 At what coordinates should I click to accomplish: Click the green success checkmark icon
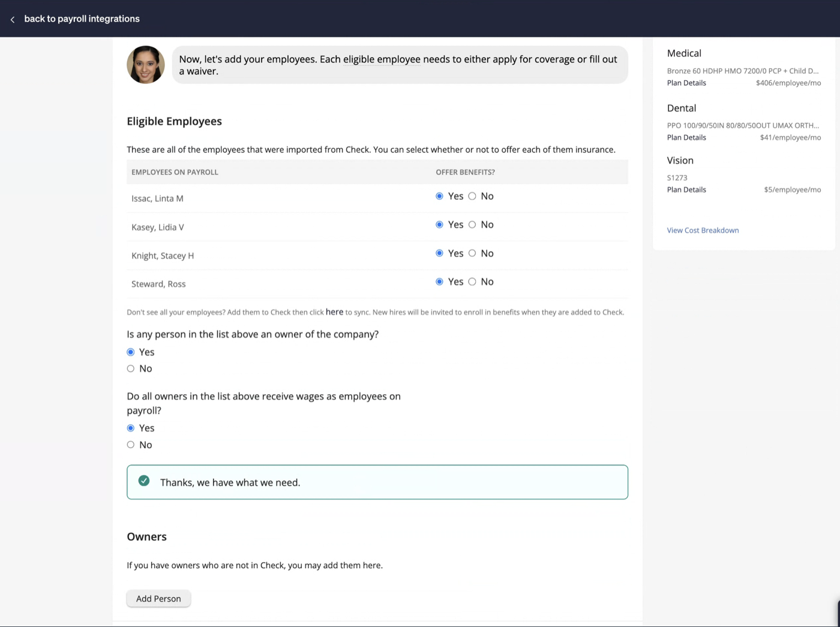coord(144,481)
